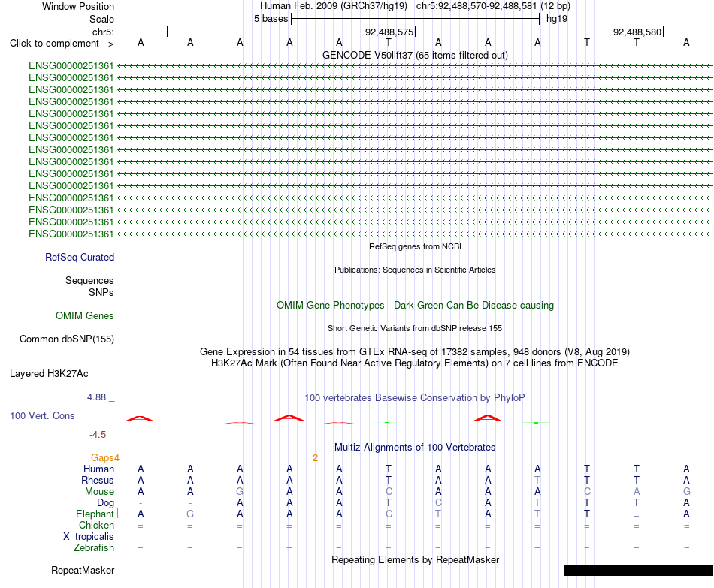Open 'Multiz Alignments of 100 Vertebrates' title
This screenshot has height=588, width=714.
(415, 448)
